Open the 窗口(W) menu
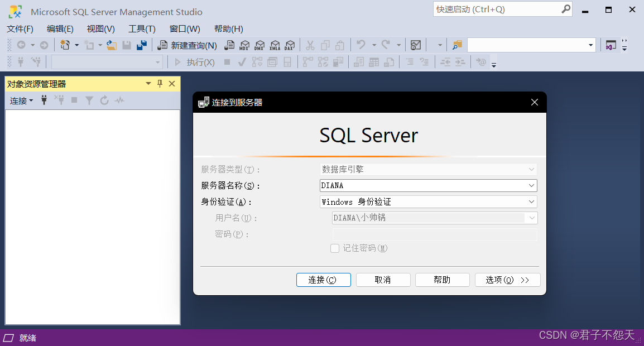This screenshot has height=346, width=644. coord(184,29)
